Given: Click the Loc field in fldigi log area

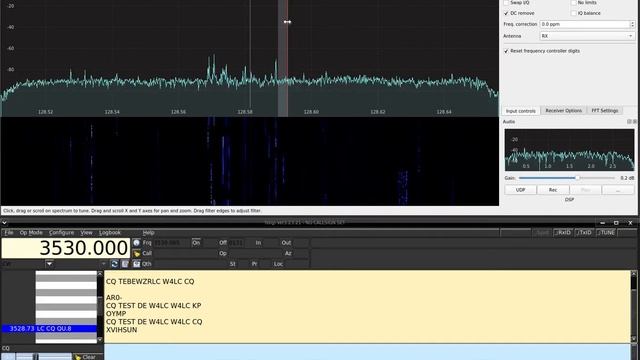Looking at the screenshot, I should point(296,264).
